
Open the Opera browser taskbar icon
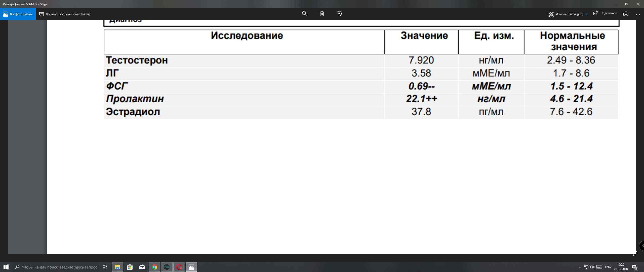pos(179,267)
